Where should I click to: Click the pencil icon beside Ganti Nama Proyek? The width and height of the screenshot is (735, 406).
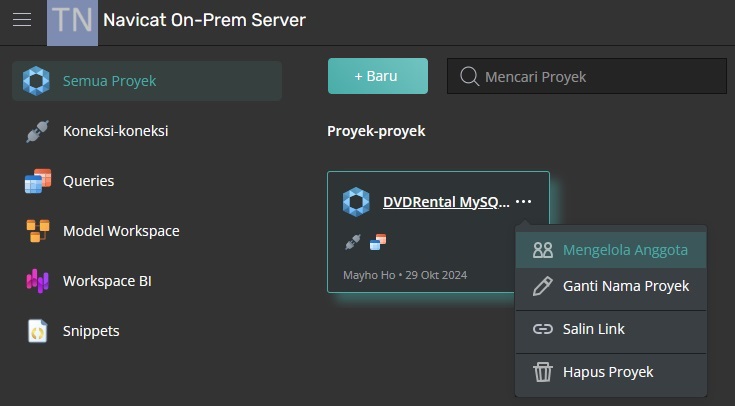coord(543,286)
